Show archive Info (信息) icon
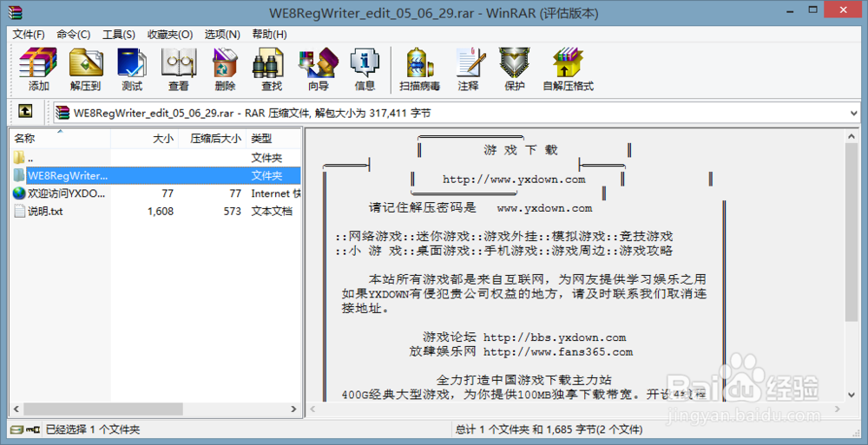868x445 pixels. 365,69
